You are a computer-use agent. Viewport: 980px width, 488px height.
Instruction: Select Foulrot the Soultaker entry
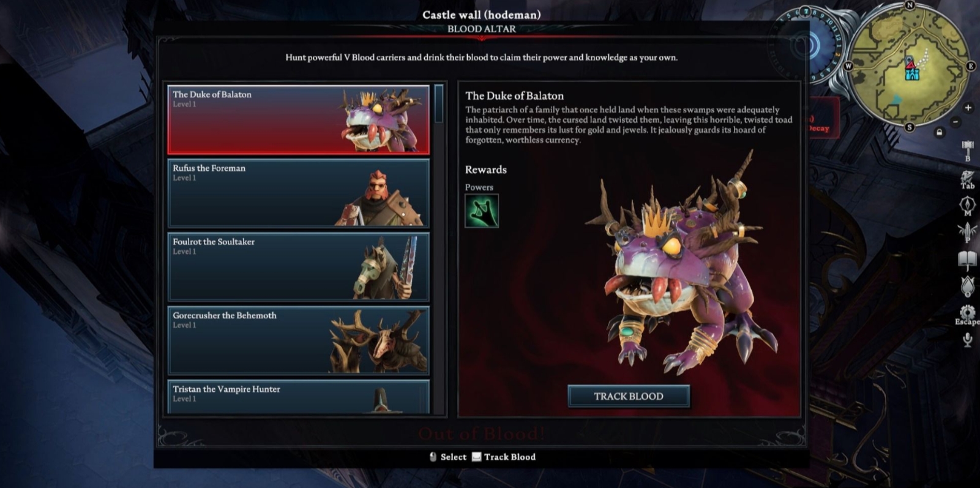click(x=298, y=266)
